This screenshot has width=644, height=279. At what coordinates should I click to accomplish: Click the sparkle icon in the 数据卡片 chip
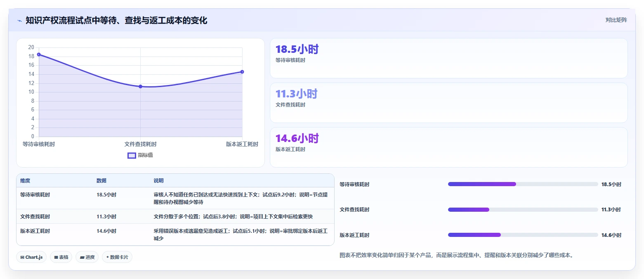click(x=108, y=257)
